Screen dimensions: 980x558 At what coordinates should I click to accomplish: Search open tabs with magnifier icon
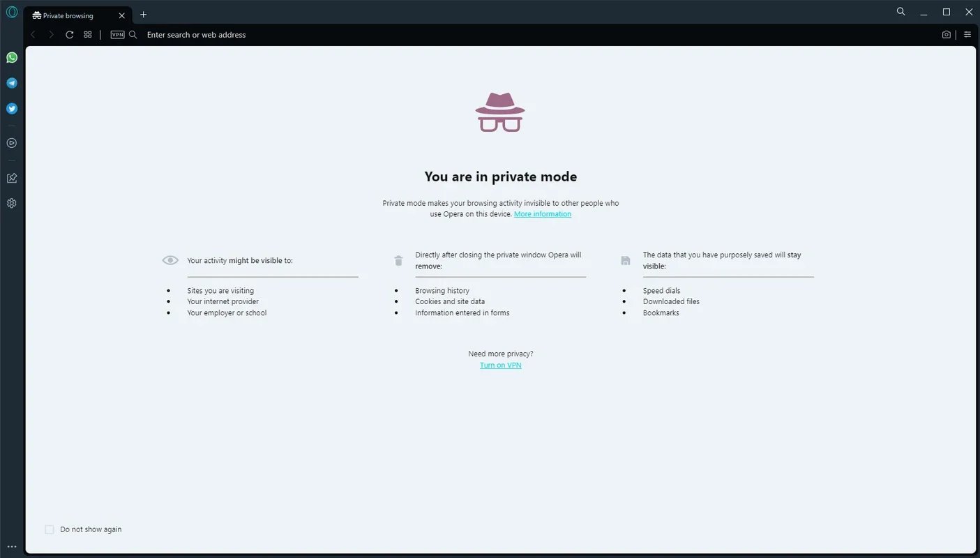(901, 12)
